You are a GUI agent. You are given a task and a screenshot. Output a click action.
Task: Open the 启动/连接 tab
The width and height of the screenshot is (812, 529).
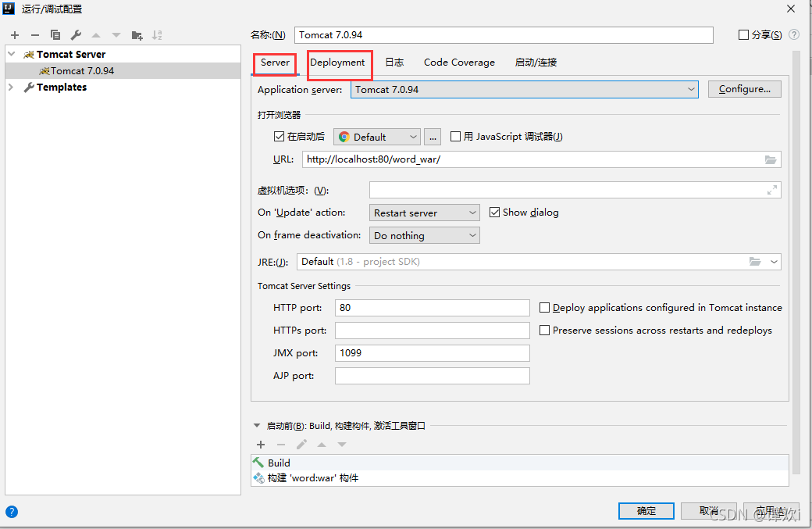click(536, 63)
